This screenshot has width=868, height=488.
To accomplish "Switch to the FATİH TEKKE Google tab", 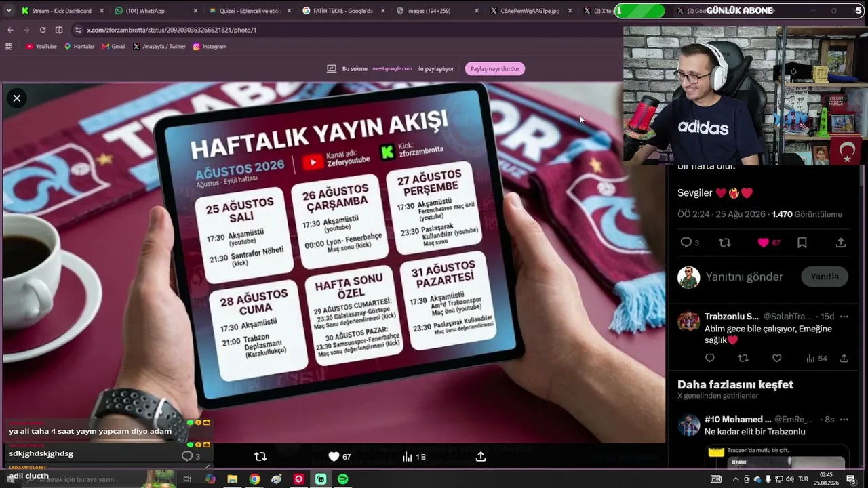I will [x=342, y=11].
